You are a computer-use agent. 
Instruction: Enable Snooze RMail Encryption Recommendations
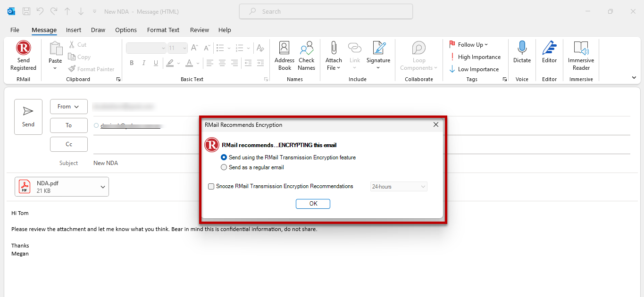click(211, 186)
